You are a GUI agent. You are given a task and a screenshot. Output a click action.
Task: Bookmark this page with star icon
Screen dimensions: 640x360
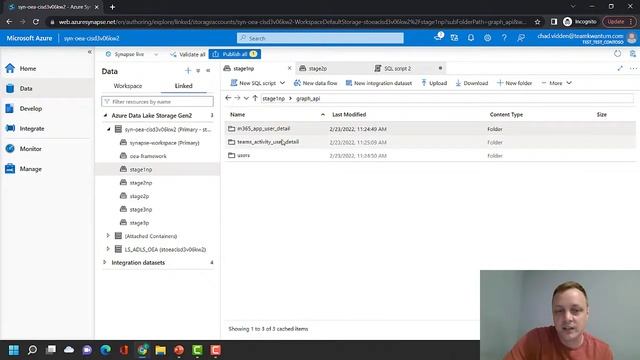[x=537, y=22]
